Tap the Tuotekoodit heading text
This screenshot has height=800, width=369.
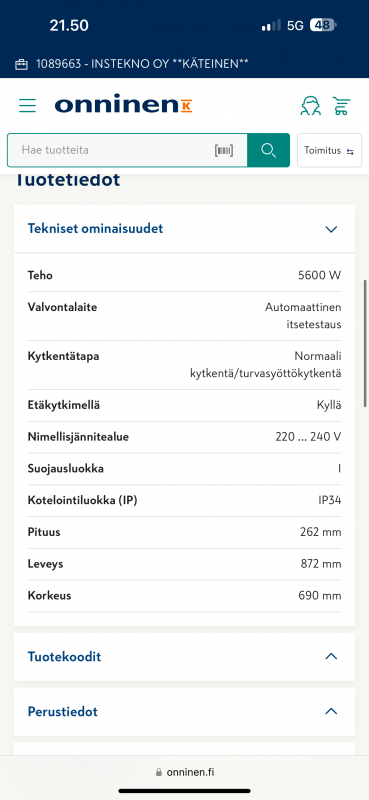(64, 657)
